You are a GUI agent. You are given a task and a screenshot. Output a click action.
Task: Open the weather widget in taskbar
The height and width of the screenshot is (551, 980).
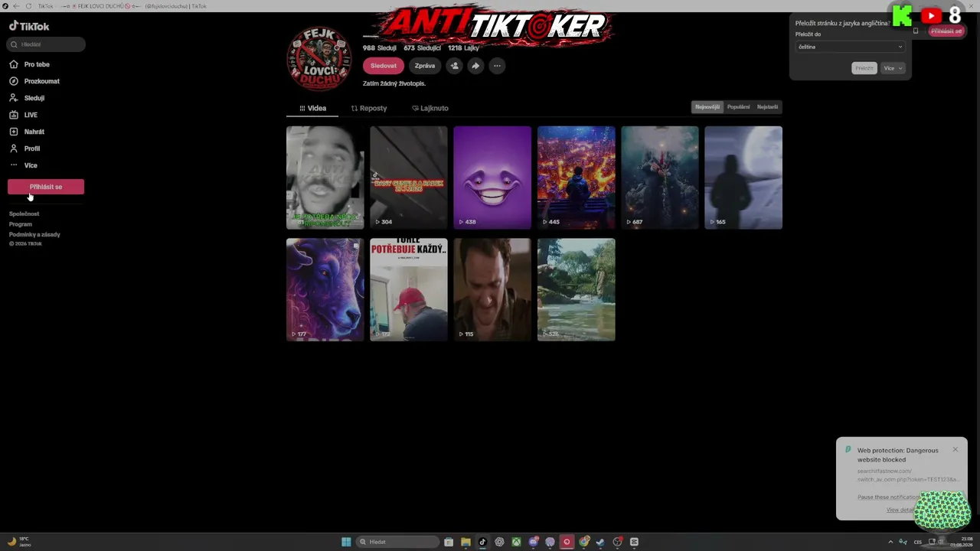(19, 542)
